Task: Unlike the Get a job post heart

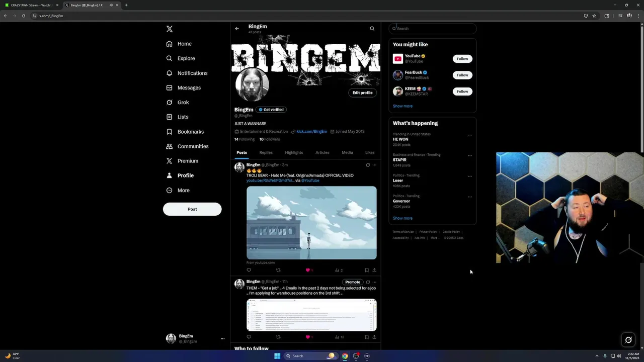Action: click(x=308, y=337)
